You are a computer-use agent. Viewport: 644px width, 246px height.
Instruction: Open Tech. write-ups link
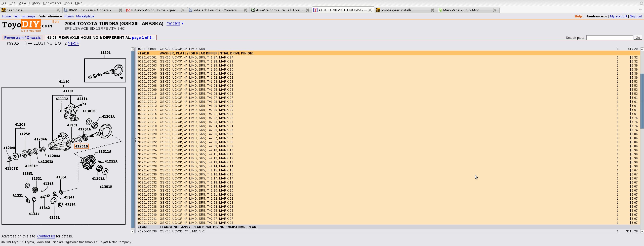point(24,16)
